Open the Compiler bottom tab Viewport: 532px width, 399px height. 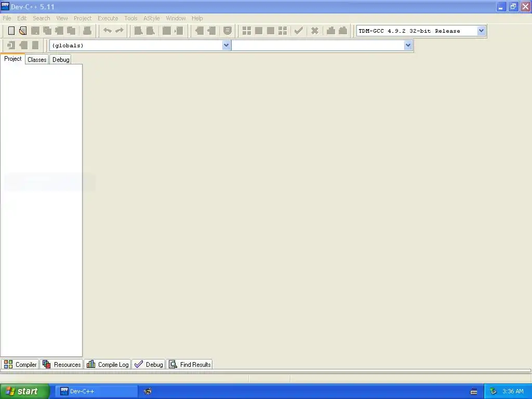(20, 364)
